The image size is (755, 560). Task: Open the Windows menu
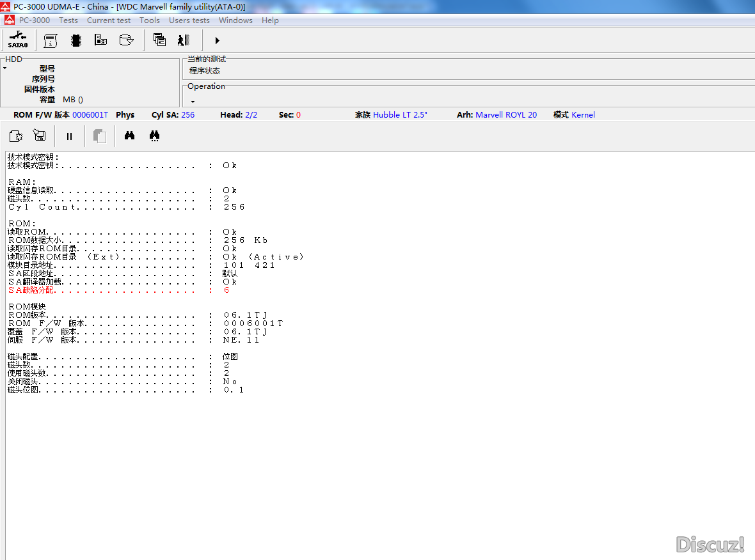click(235, 20)
